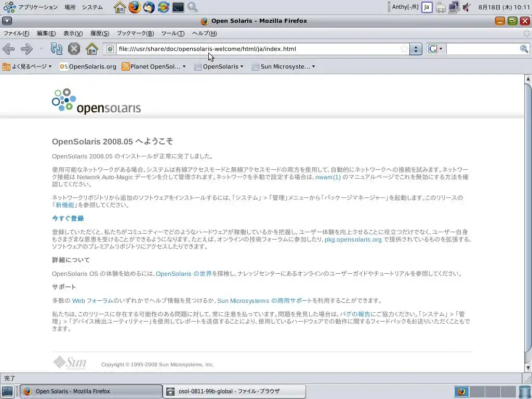Open the window menu button in the title bar
Screen dimensions: 532x399
coord(7,21)
